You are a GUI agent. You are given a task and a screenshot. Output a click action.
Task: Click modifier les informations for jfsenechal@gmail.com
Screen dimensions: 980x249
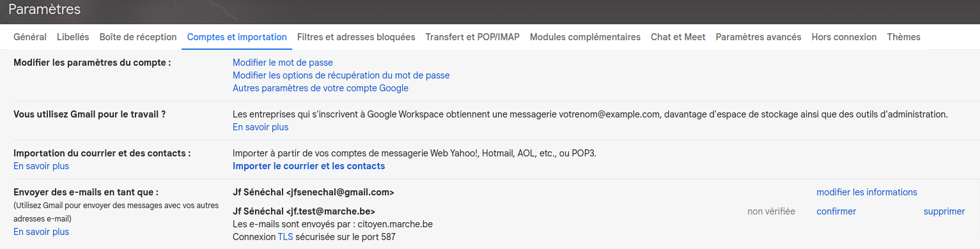tap(867, 192)
